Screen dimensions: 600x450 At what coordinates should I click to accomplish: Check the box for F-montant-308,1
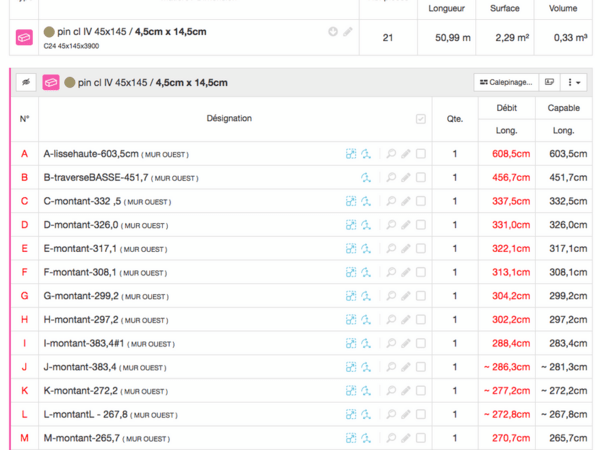(x=421, y=272)
